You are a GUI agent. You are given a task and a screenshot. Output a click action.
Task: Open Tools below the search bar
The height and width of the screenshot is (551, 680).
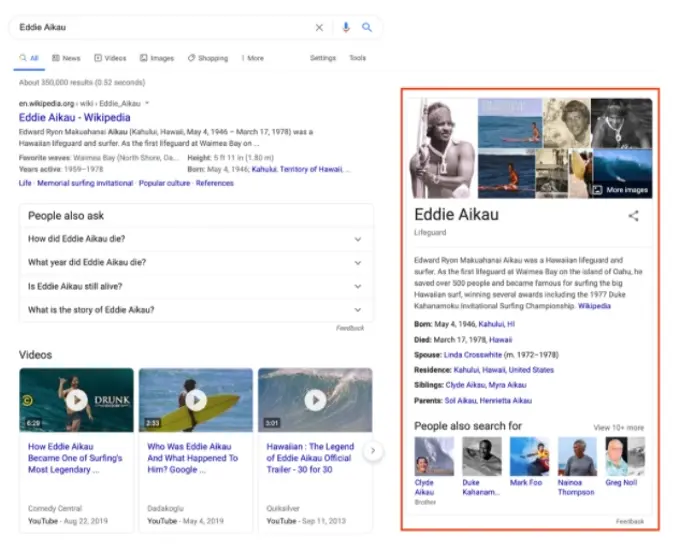357,58
